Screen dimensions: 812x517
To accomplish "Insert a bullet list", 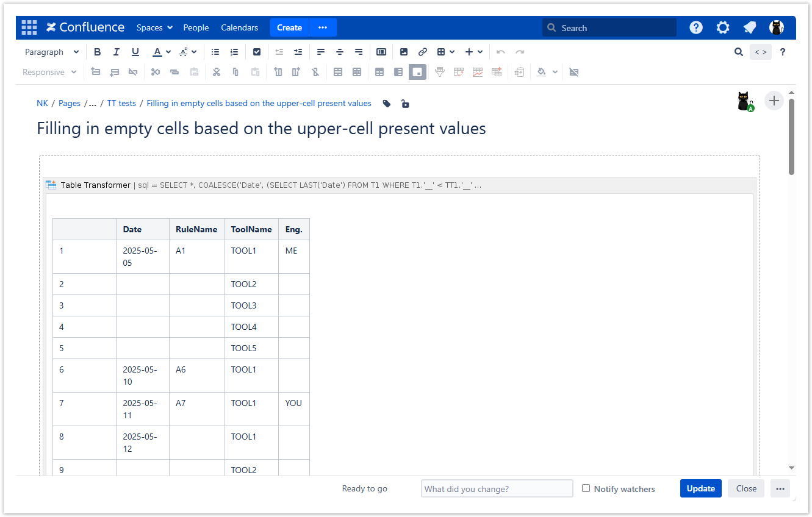I will (215, 52).
